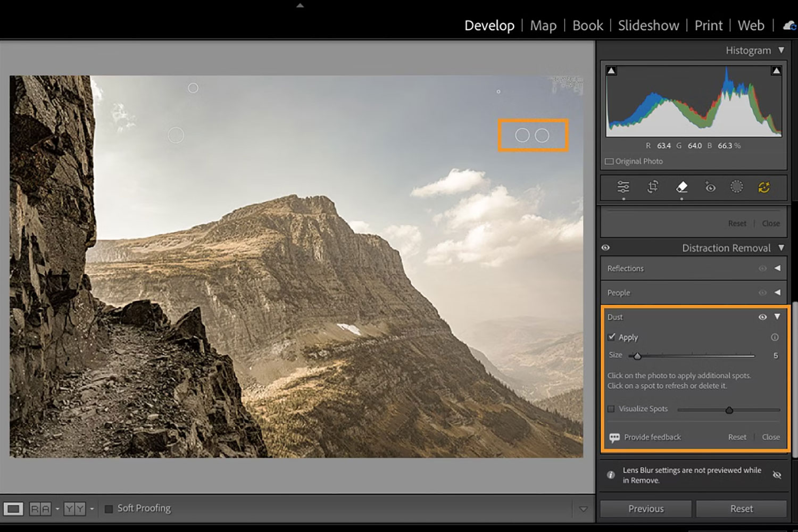The image size is (798, 532).
Task: Select the Remove eraser tool
Action: tap(681, 187)
